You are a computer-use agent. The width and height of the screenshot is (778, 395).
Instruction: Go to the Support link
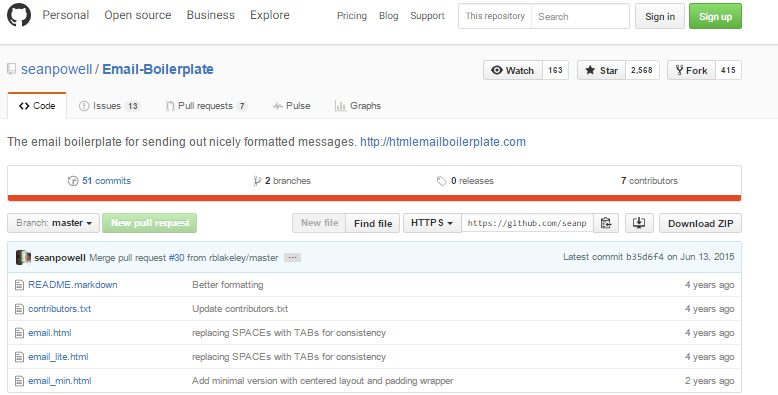427,16
